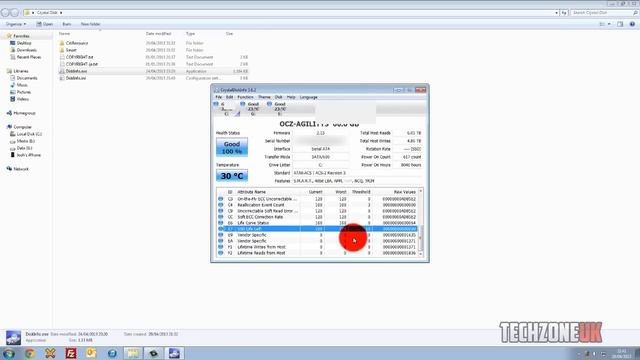The image size is (640, 360).
Task: Click the Total Host Writes value field
Action: [407, 141]
